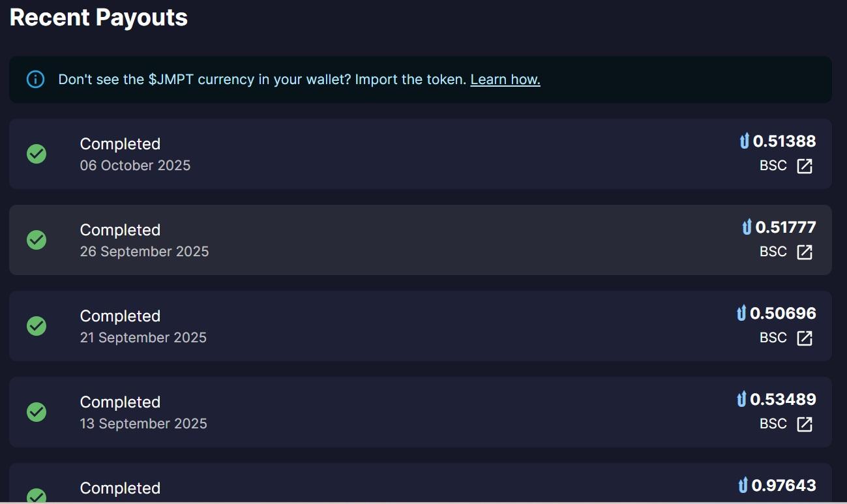Select the 26 September 2025 payout row
847x504 pixels.
pos(417,240)
